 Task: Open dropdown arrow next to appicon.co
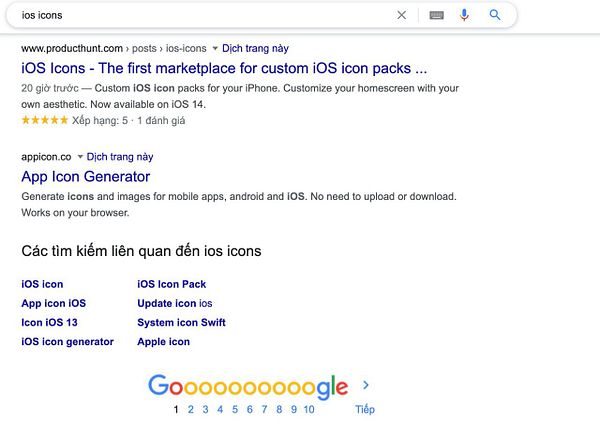(x=80, y=157)
